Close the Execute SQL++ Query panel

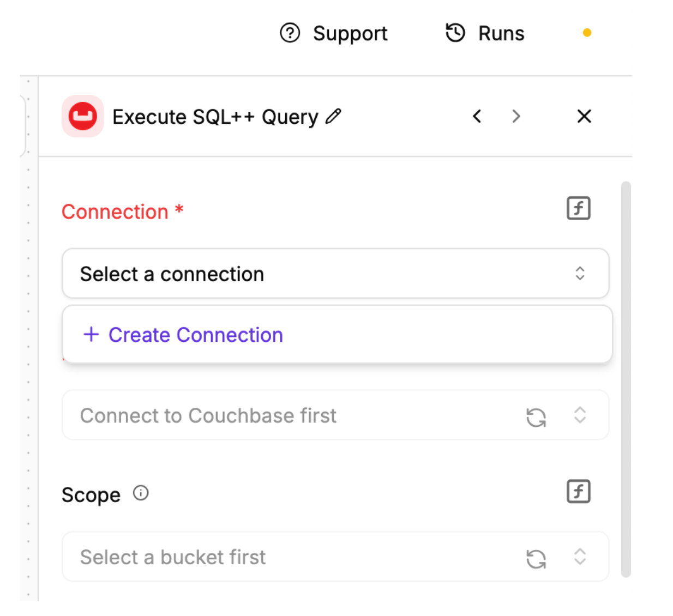584,116
